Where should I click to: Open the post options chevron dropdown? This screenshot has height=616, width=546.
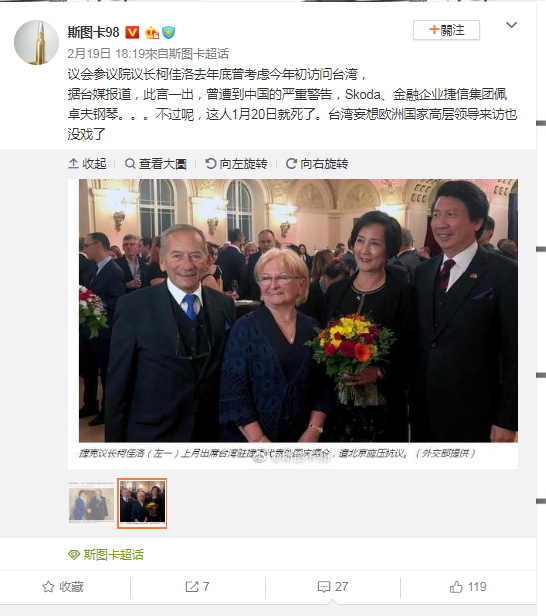[511, 25]
